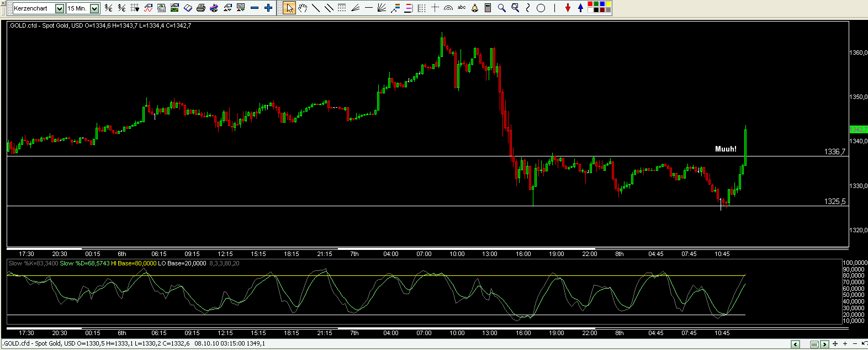Image resolution: width=868 pixels, height=350 pixels.
Task: Select the magnifier with rectangle zoom tool
Action: [515, 8]
